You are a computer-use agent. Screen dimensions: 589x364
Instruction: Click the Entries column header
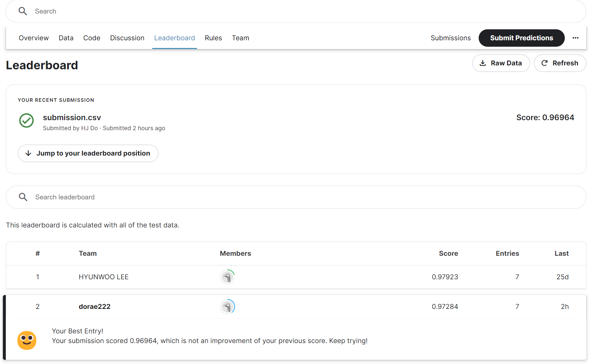pyautogui.click(x=507, y=254)
